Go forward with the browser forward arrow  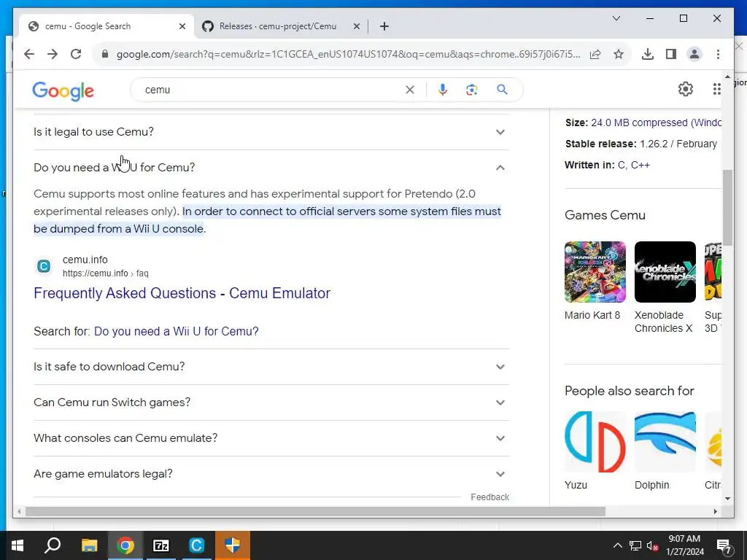53,54
